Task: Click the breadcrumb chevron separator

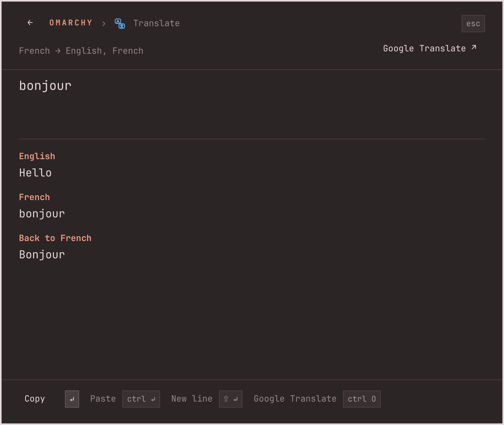Action: pyautogui.click(x=104, y=24)
